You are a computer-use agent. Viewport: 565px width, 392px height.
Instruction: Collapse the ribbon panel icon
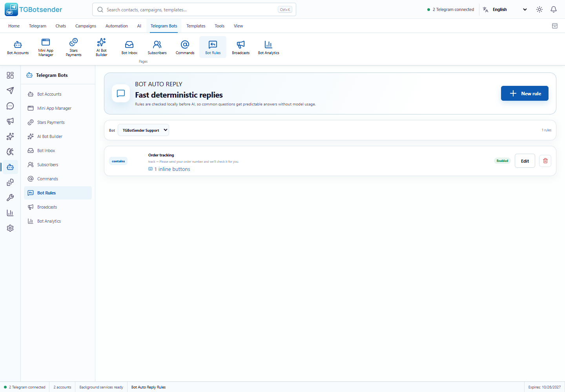555,26
